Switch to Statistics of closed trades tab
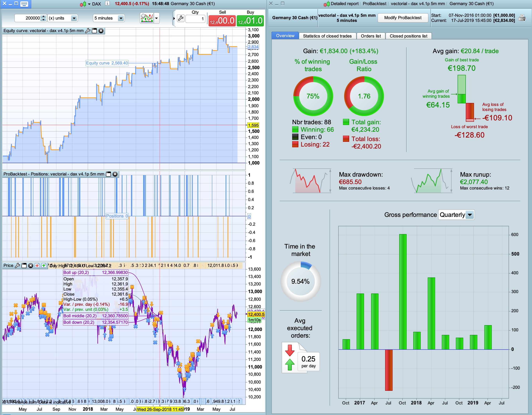 click(x=327, y=36)
